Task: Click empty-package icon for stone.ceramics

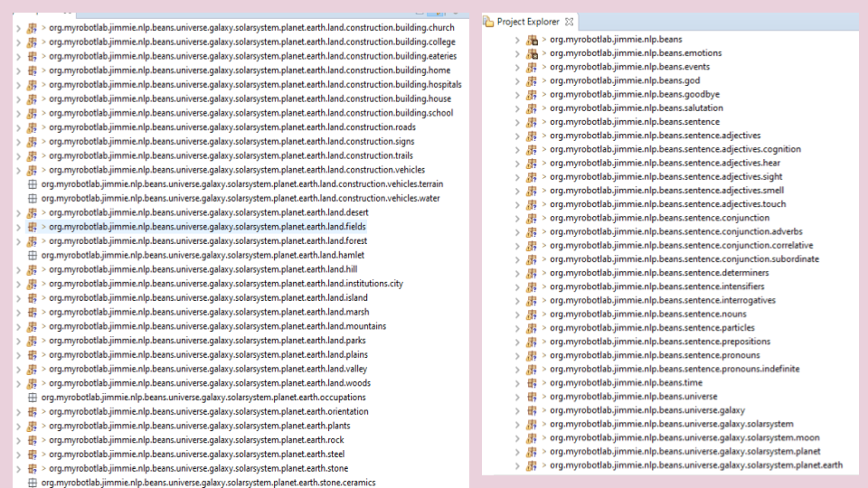Action: pos(33,483)
